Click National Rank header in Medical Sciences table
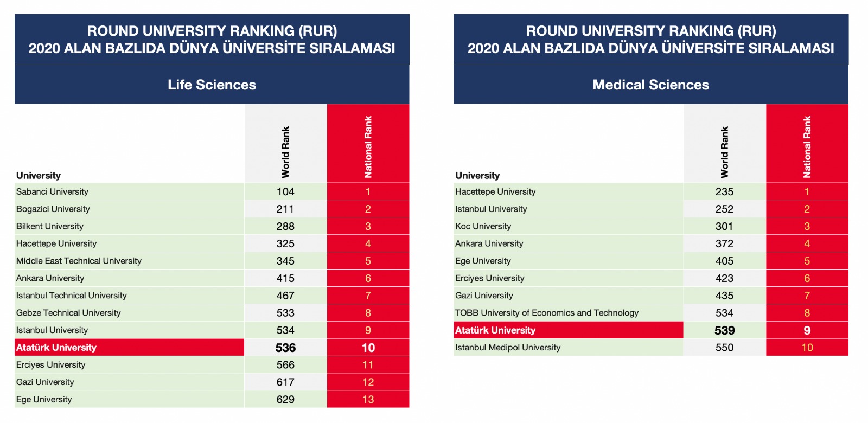The width and height of the screenshot is (868, 423). click(x=807, y=146)
